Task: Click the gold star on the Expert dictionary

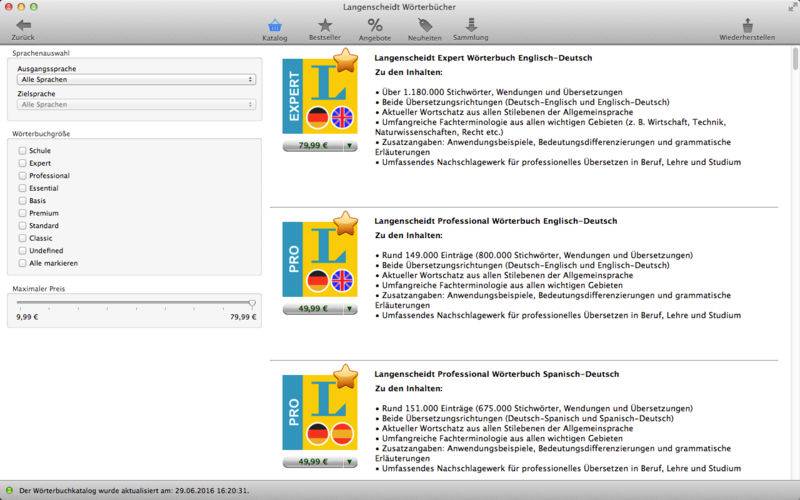Action: point(345,60)
